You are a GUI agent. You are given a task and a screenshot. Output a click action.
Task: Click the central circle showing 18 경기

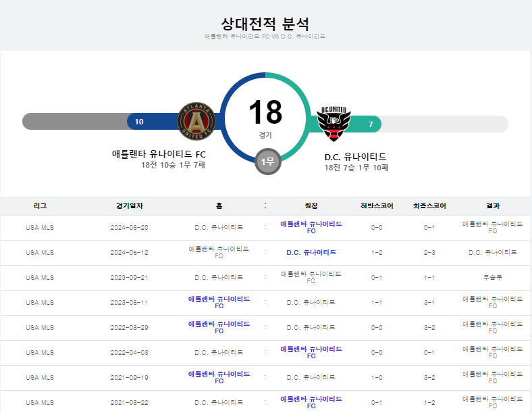pyautogui.click(x=265, y=117)
